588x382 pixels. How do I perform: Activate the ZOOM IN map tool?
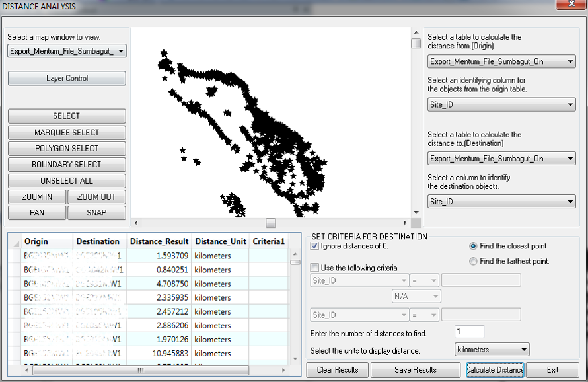36,196
